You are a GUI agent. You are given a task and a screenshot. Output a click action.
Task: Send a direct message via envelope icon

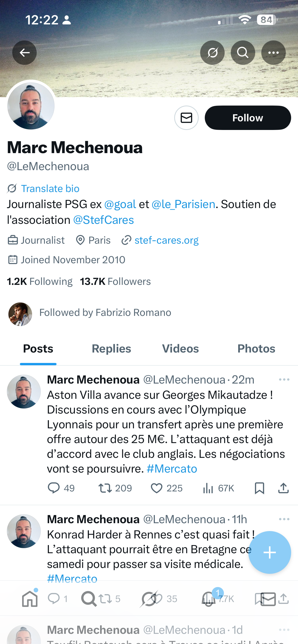pos(186,118)
